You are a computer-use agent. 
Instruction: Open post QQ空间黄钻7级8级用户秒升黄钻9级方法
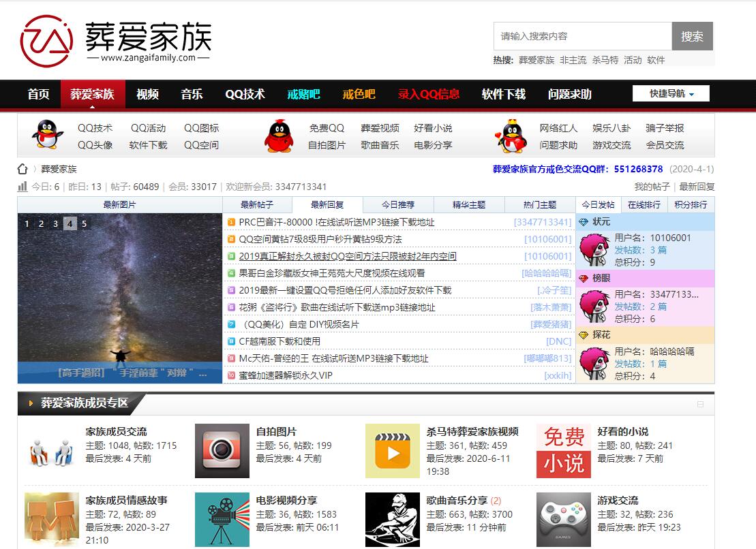tap(320, 239)
